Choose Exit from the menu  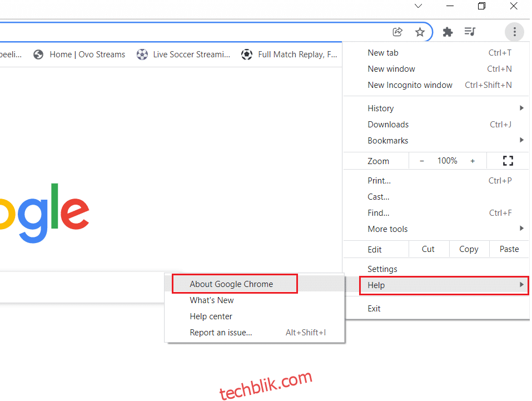click(x=436, y=309)
